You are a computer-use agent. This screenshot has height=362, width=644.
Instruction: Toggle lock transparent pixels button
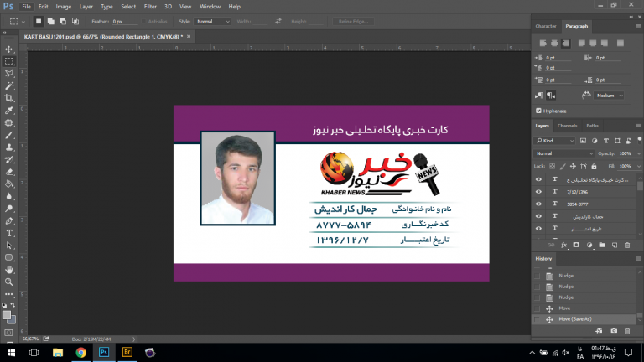coord(552,166)
